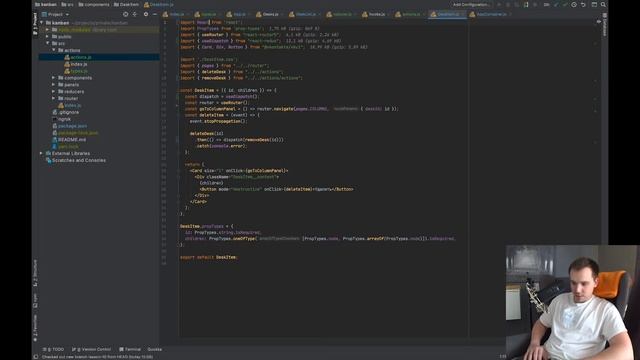Click the 'deleteDesk(id)' code line
Image resolution: width=640 pixels, height=360 pixels.
coord(207,133)
